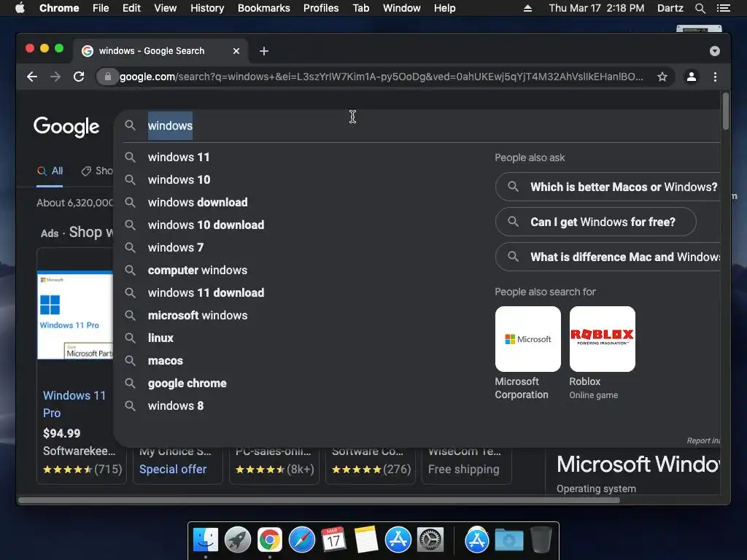
Task: Click Google Chrome in the Dock
Action: pyautogui.click(x=270, y=540)
